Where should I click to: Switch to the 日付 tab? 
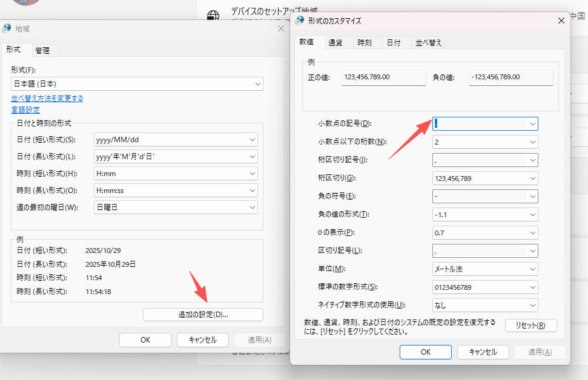coord(395,42)
